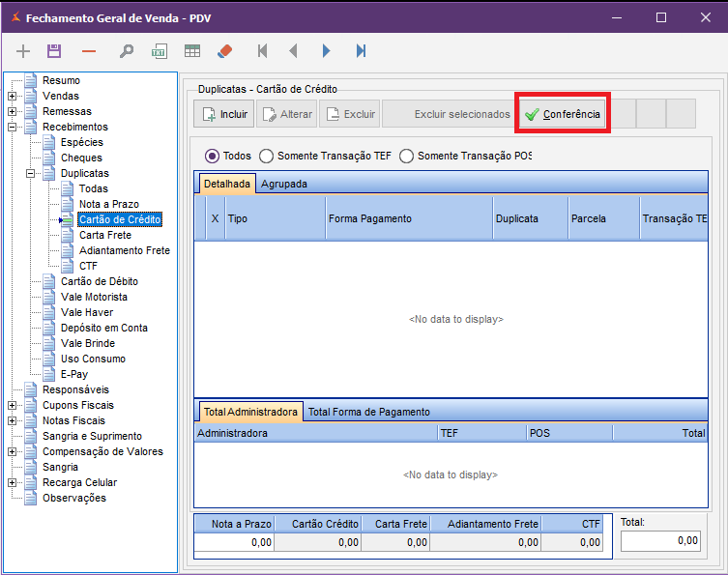Select Somente Transação TEF option

267,156
